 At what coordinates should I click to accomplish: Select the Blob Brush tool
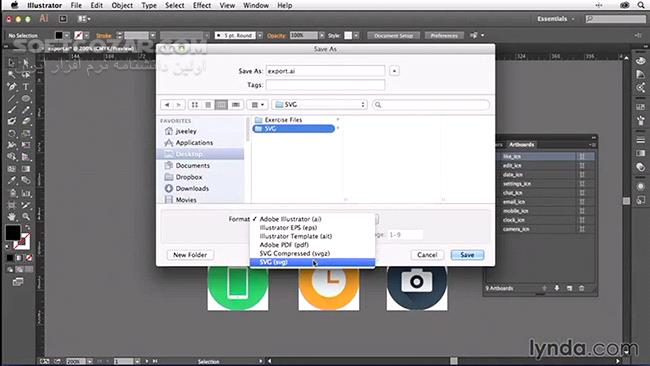[12, 121]
